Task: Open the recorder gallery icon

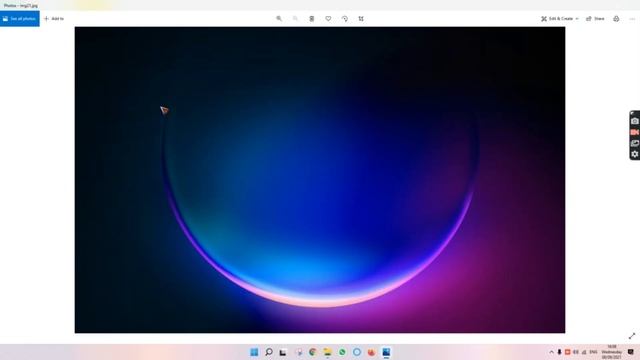Action: pyautogui.click(x=635, y=143)
